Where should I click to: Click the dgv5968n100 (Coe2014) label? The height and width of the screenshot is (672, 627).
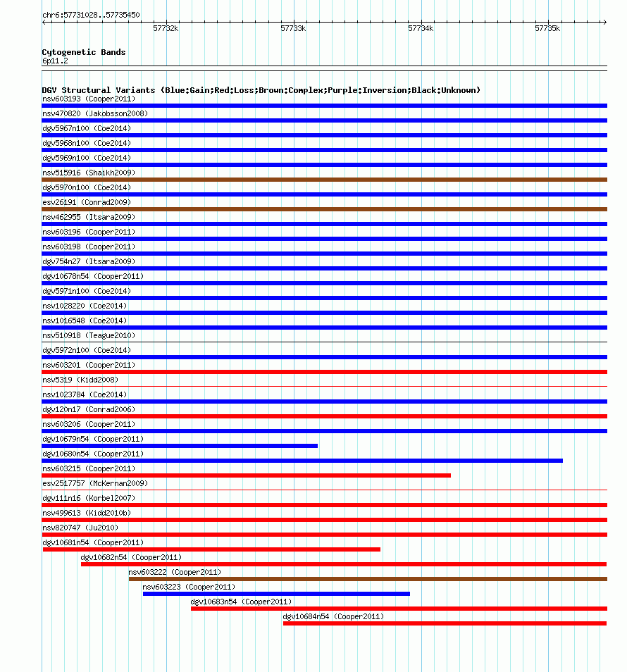pos(87,143)
